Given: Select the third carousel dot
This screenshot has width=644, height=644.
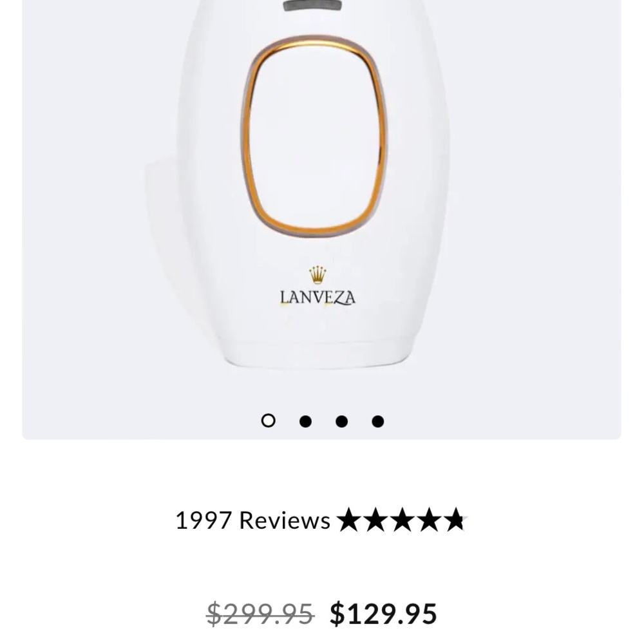Looking at the screenshot, I should click(x=340, y=420).
